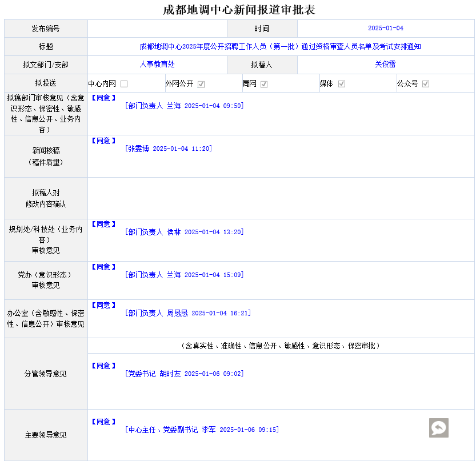Click the 人事教育处 department value
This screenshot has width=476, height=461.
(157, 65)
